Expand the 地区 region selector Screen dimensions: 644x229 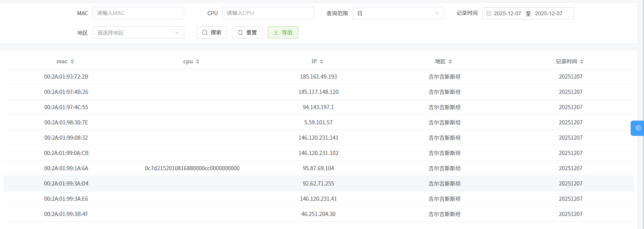(x=138, y=32)
